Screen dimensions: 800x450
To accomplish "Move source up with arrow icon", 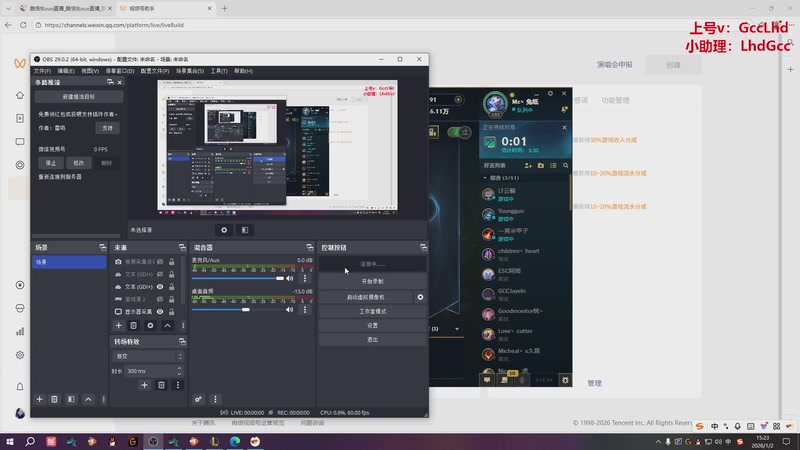I will pos(167,326).
